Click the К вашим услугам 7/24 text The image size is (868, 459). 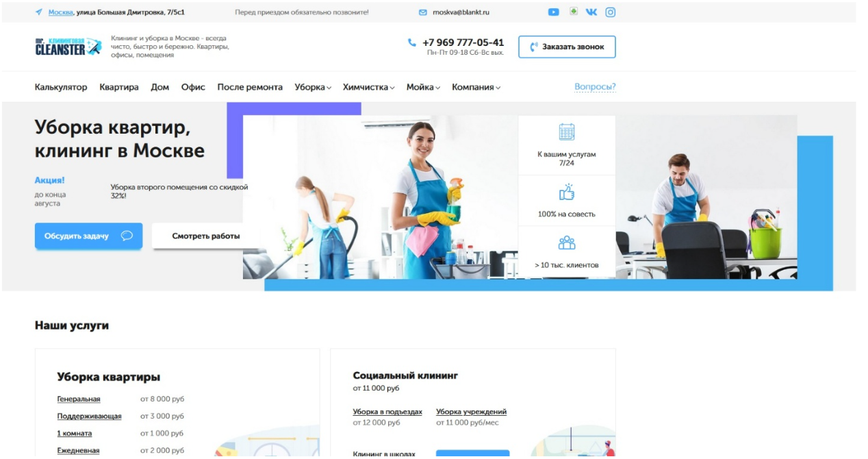point(567,158)
